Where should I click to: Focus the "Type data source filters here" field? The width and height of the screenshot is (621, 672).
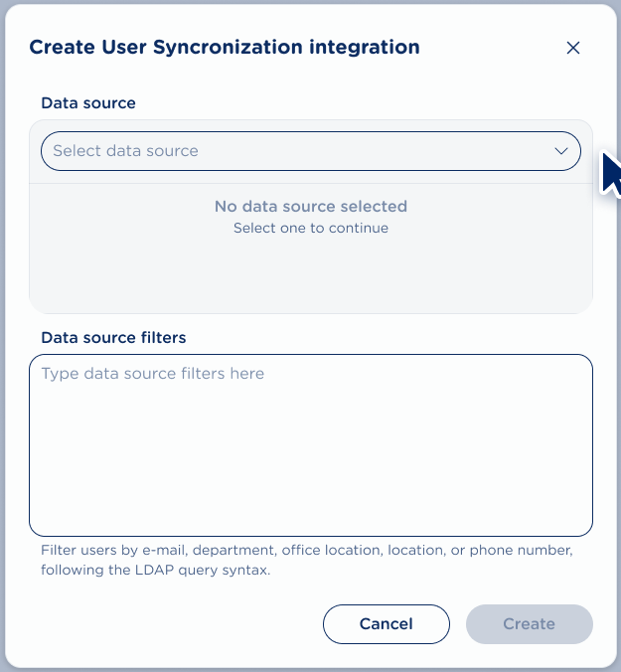point(310,418)
